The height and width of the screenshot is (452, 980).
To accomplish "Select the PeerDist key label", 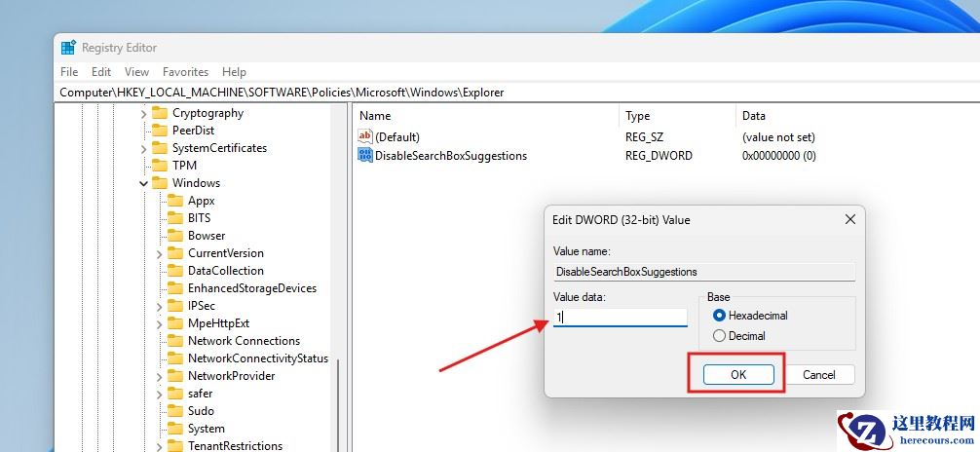I will click(x=193, y=131).
